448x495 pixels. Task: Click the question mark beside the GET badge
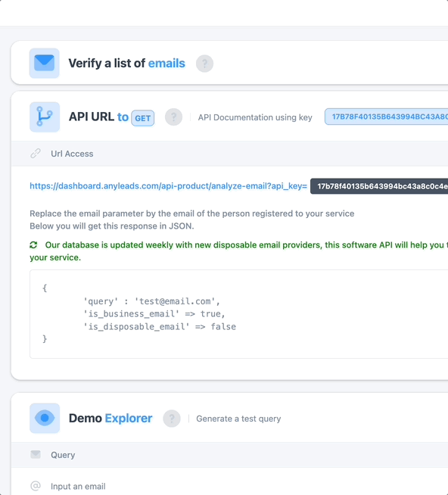(x=173, y=117)
